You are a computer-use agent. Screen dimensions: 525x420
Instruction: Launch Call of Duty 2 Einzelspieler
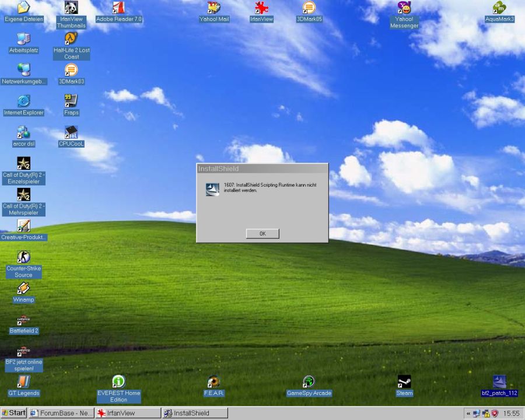[x=23, y=171]
